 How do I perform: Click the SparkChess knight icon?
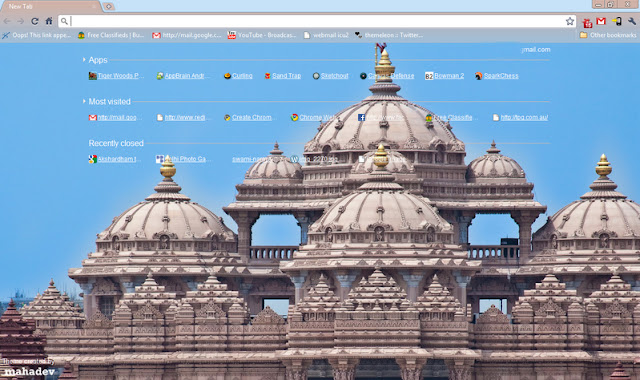click(479, 76)
